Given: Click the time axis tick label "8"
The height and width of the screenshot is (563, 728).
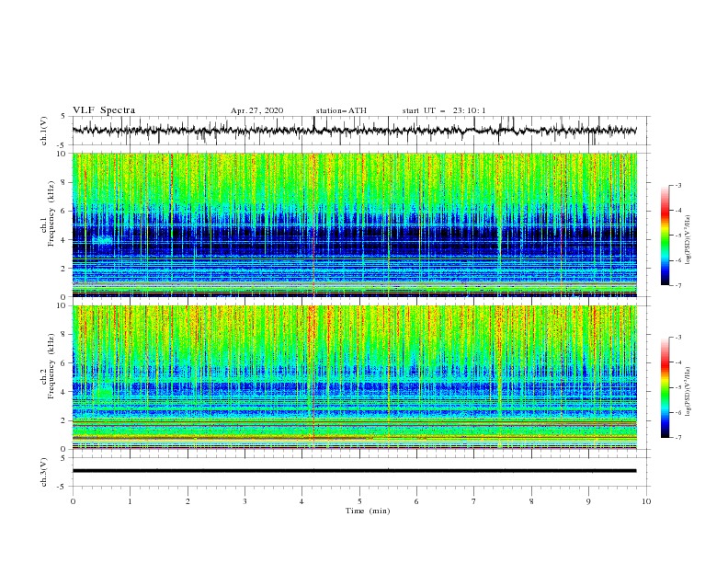Looking at the screenshot, I should pos(531,501).
